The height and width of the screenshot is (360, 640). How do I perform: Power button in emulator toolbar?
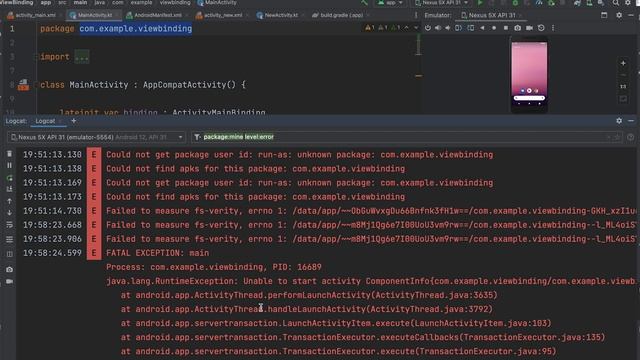pos(427,28)
